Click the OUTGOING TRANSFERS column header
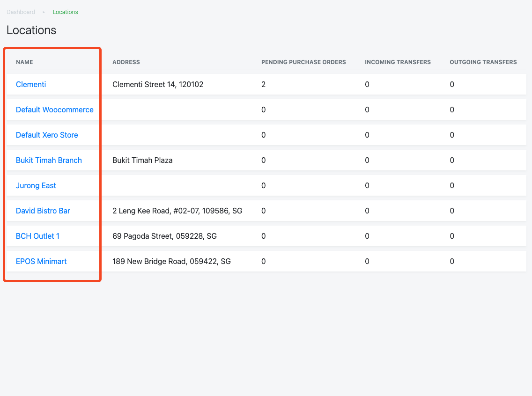Screen dimensions: 532x396 click(483, 62)
